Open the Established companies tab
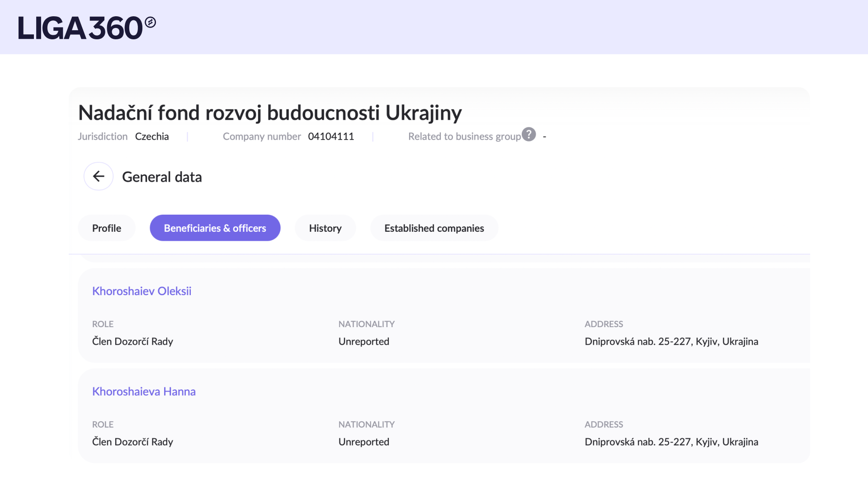 pyautogui.click(x=434, y=228)
